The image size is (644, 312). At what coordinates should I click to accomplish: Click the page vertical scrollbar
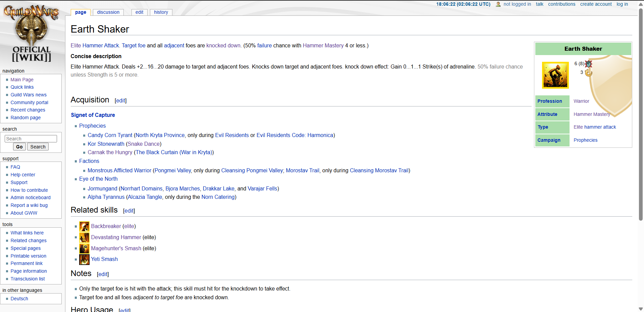pos(641,114)
